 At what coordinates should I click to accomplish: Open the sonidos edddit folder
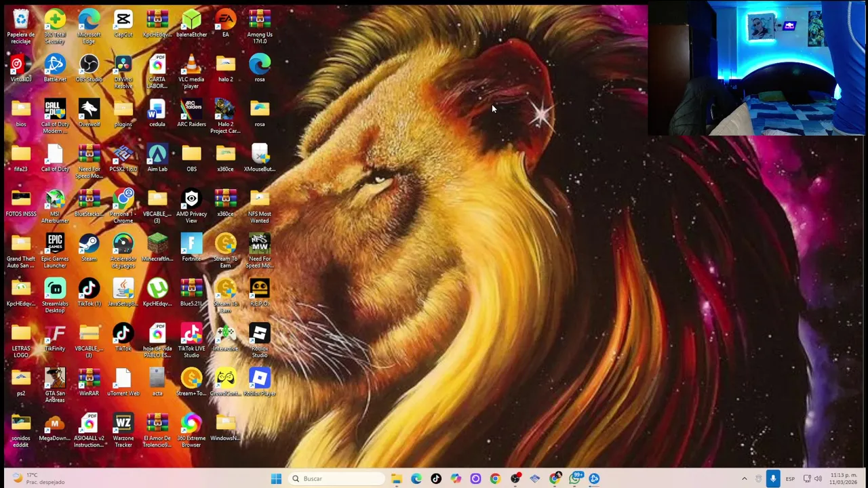20,430
